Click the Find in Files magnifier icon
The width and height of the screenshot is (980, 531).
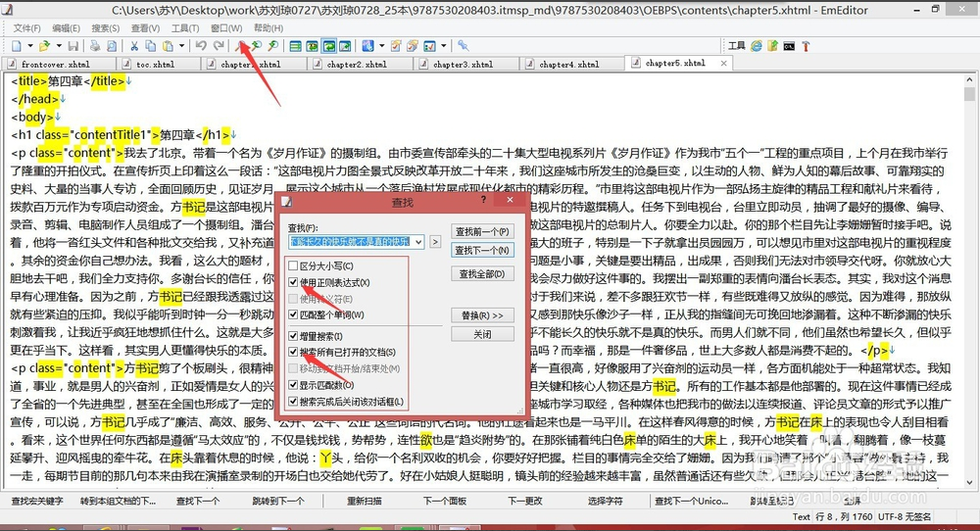pyautogui.click(x=273, y=46)
